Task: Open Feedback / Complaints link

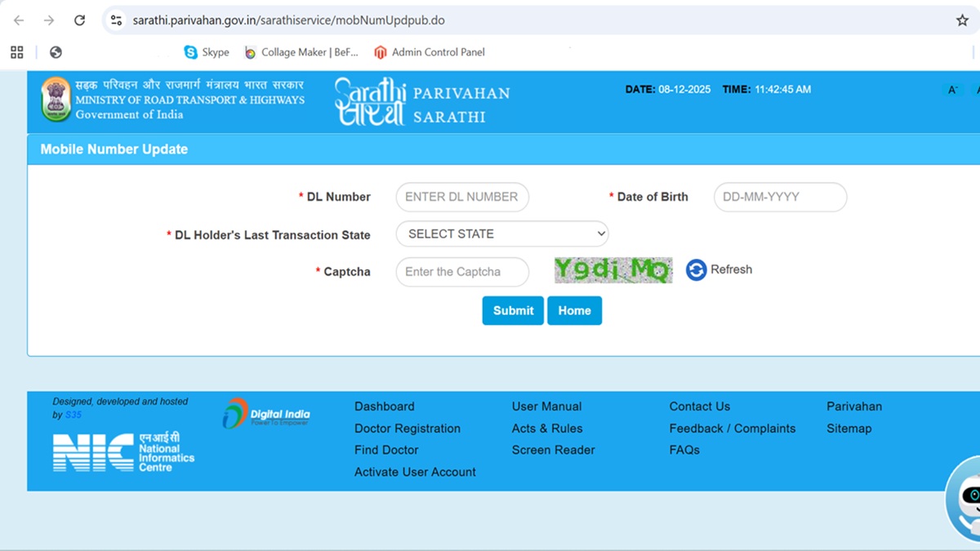Action: tap(732, 429)
